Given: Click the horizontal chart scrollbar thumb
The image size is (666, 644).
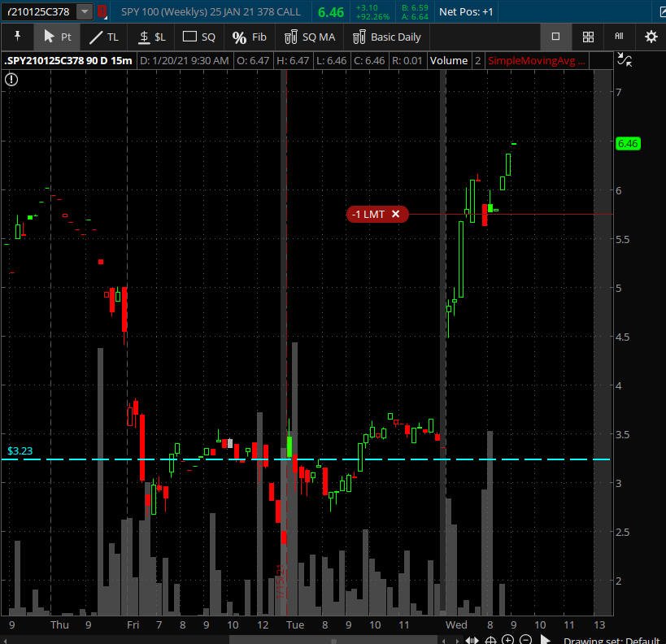Looking at the screenshot, I should click(x=333, y=640).
